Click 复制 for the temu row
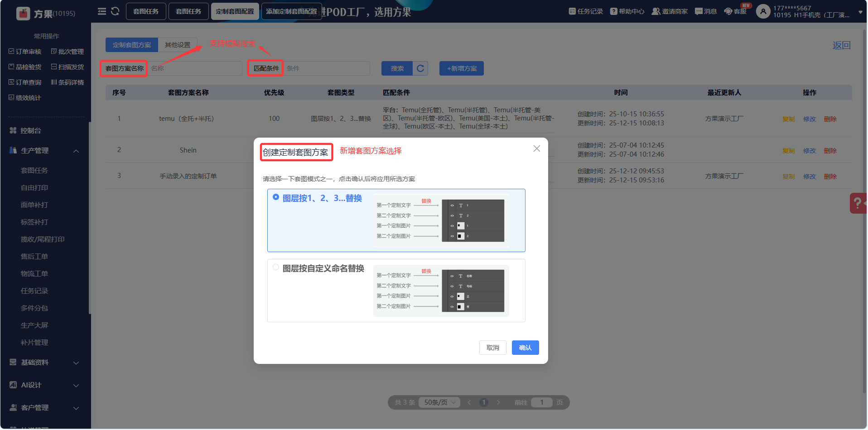 click(789, 119)
